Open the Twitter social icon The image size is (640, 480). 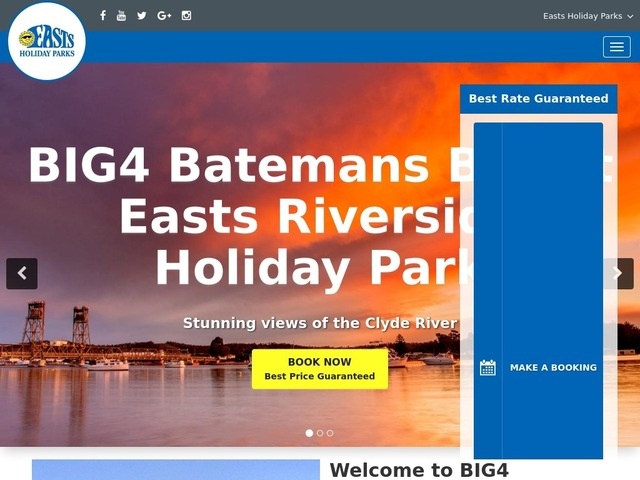coord(142,16)
